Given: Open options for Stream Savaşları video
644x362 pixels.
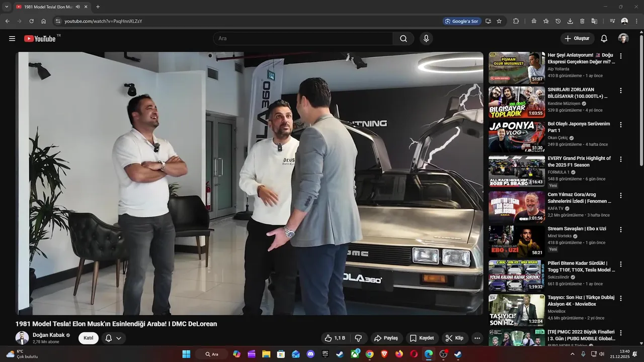Looking at the screenshot, I should (620, 230).
